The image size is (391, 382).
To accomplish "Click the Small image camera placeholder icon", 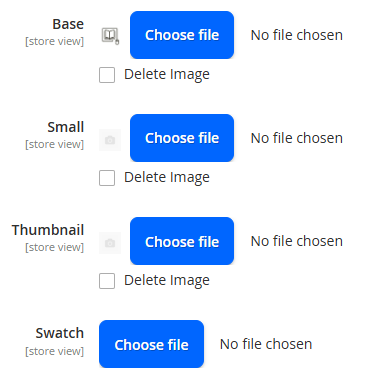I will coord(110,140).
